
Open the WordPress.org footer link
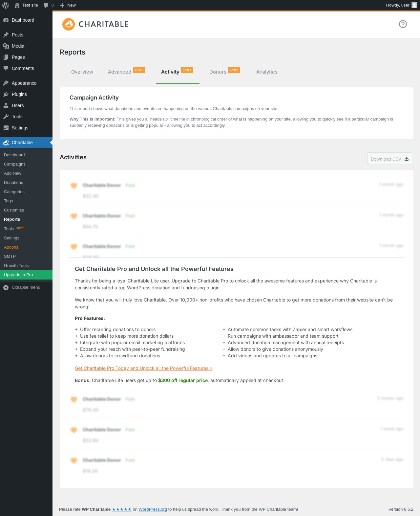point(153,509)
